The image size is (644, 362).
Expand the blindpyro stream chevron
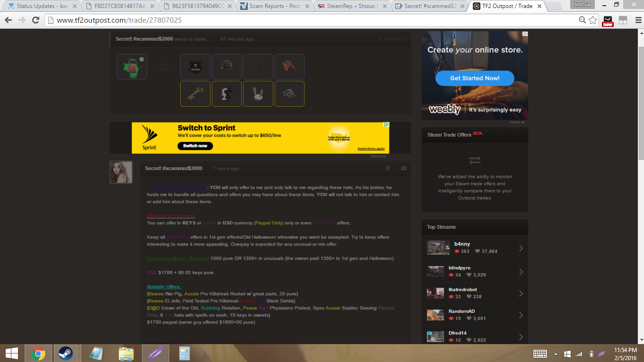pos(521,272)
